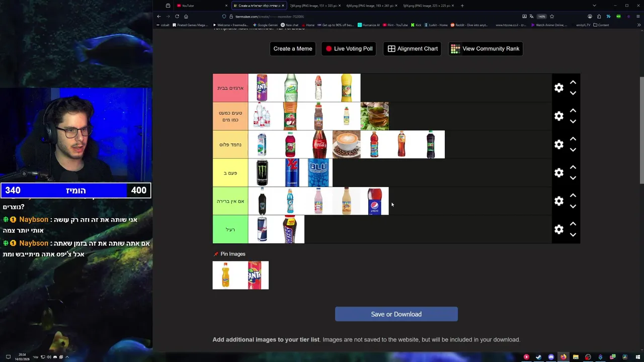Go back in browser history
This screenshot has height=362, width=644.
point(159,16)
